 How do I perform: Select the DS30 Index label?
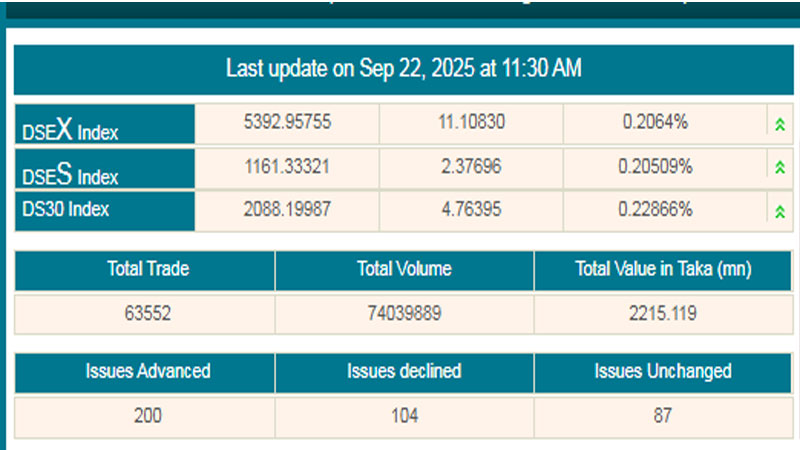(66, 210)
